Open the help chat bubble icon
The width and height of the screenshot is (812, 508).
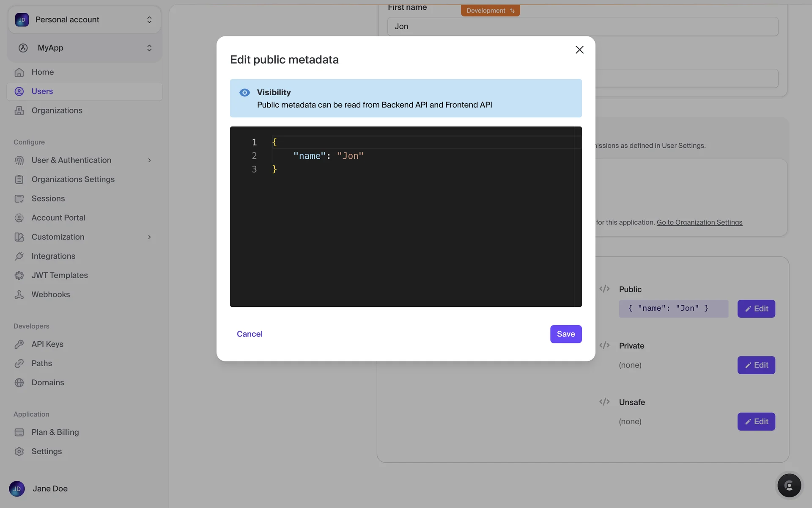(x=789, y=485)
